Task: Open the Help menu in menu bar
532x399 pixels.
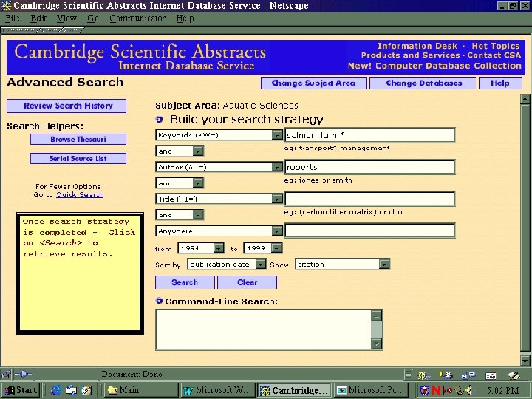Action: click(185, 18)
